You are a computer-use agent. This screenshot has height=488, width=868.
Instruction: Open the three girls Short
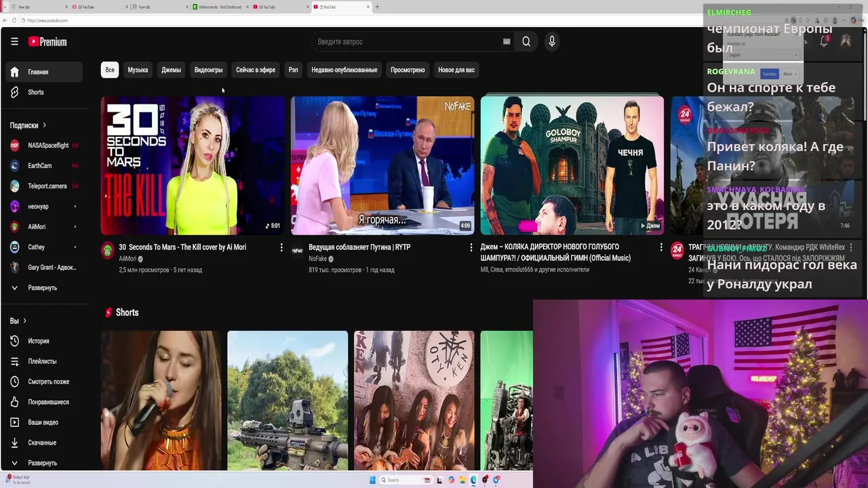(414, 401)
